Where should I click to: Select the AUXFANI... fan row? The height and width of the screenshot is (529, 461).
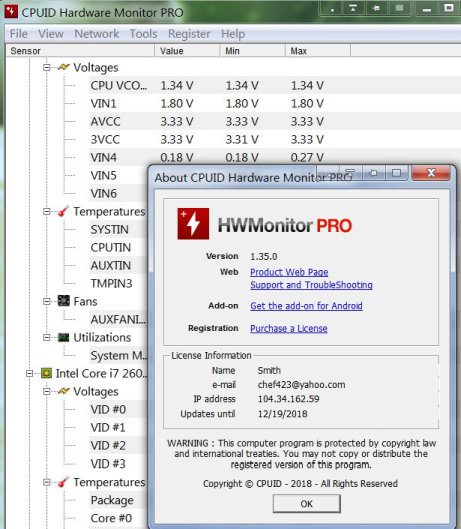click(119, 319)
